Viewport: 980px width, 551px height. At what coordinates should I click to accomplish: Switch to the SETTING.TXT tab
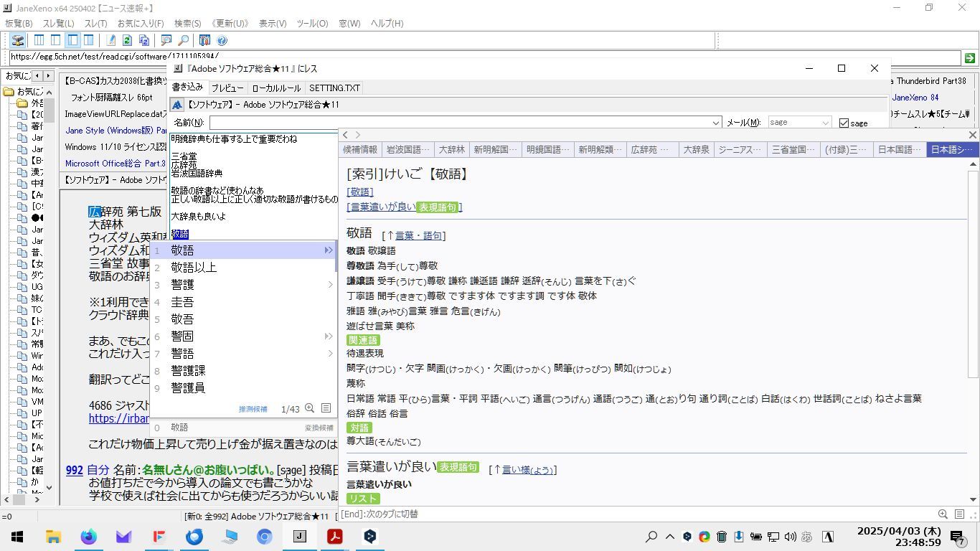[x=334, y=88]
